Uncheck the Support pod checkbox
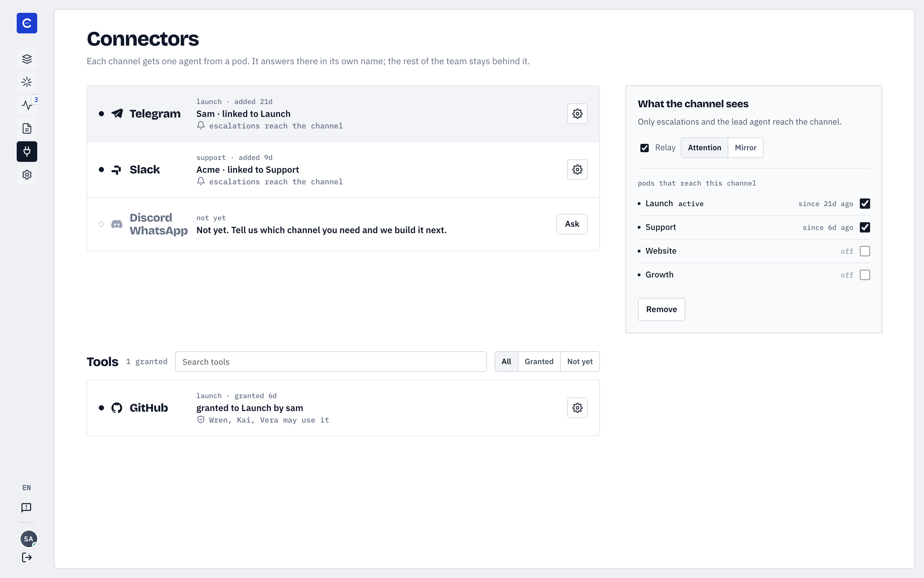This screenshot has height=578, width=924. 865,227
